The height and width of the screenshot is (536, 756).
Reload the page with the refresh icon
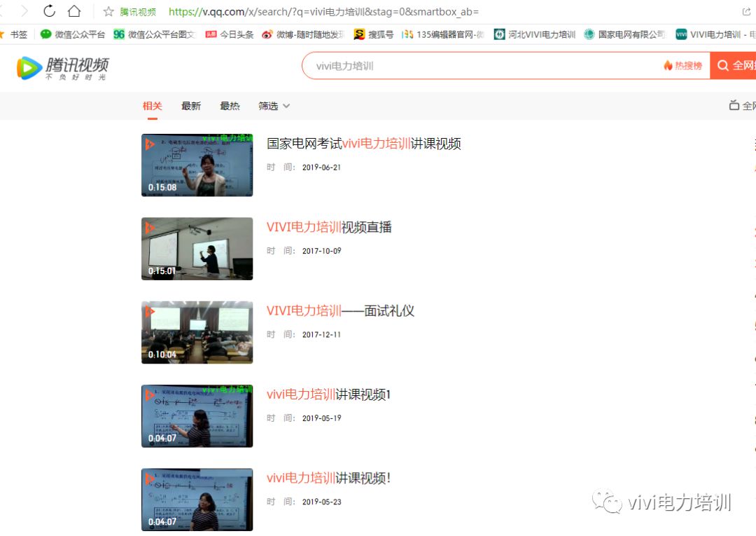[x=49, y=11]
